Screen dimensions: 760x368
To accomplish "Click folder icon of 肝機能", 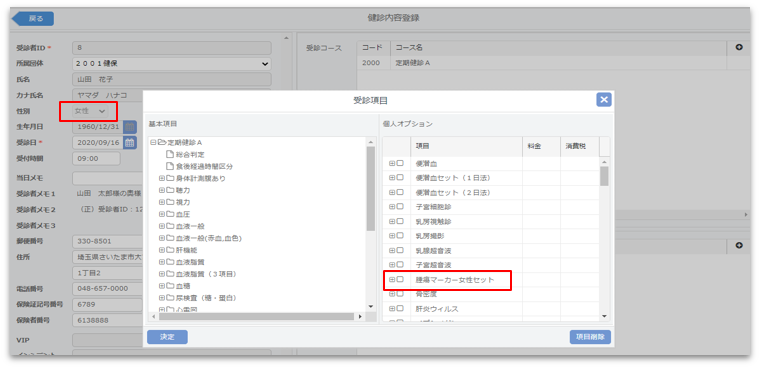I will pos(170,250).
